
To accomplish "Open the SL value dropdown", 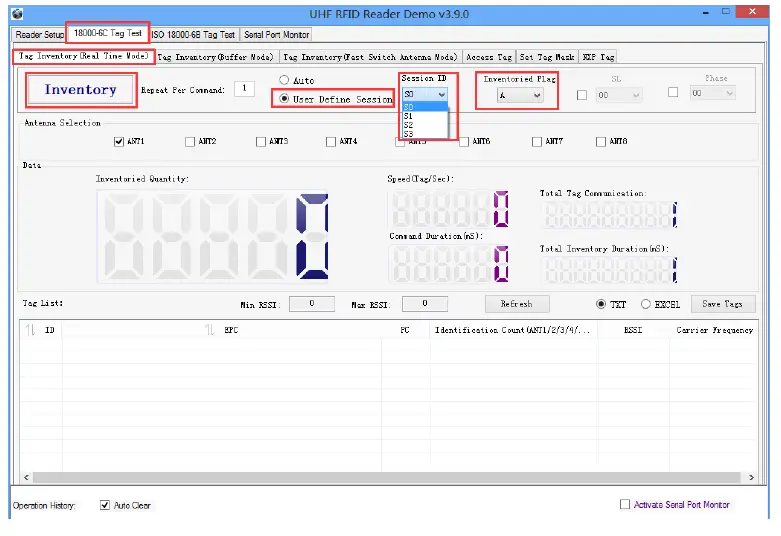I will (x=619, y=95).
